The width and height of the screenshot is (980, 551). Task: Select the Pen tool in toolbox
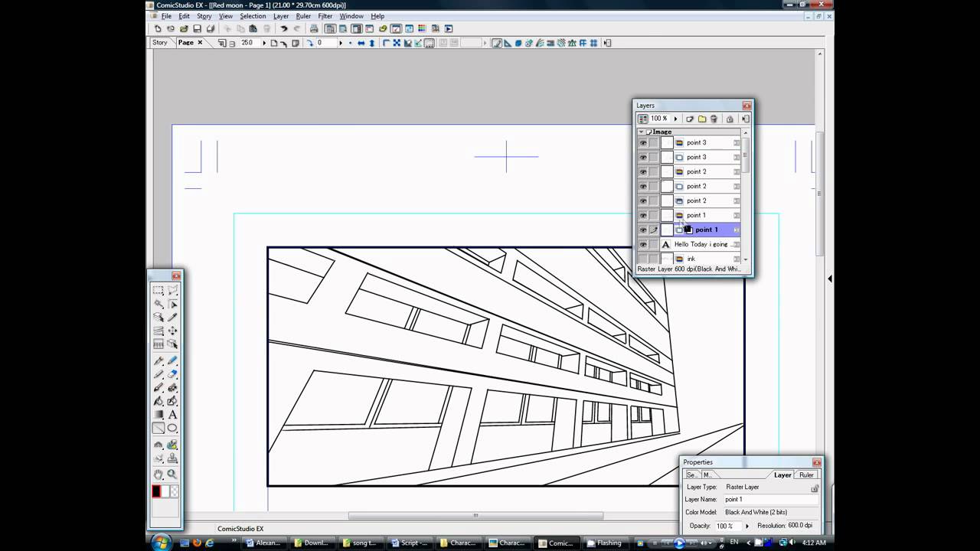158,360
